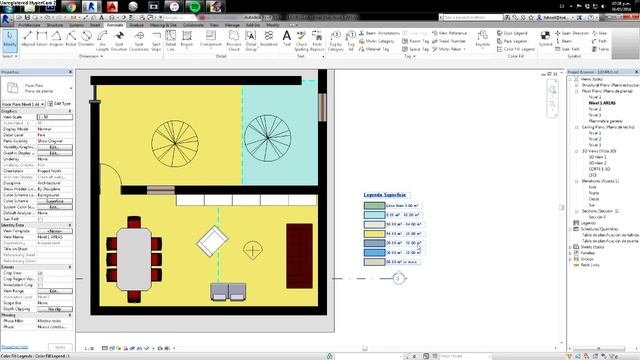The image size is (640, 360).
Task: Open the Floor Plan view selector dropdown
Action: pos(23,104)
